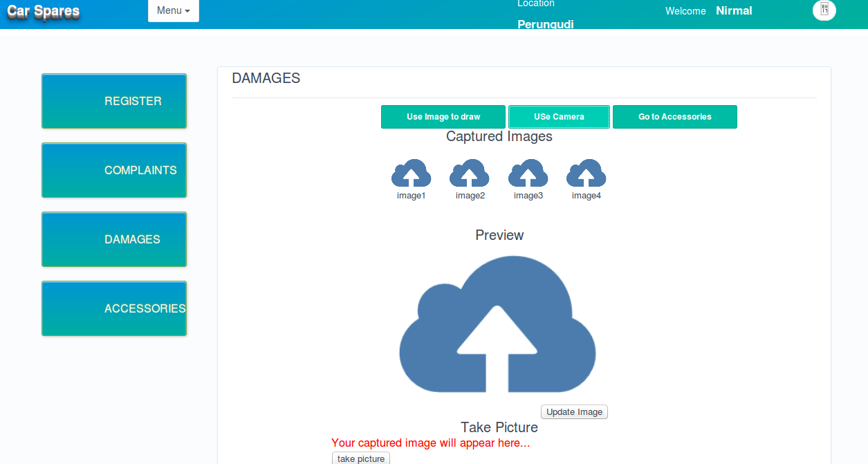The width and height of the screenshot is (868, 464).
Task: Expand the Menu dropdown
Action: coord(173,10)
